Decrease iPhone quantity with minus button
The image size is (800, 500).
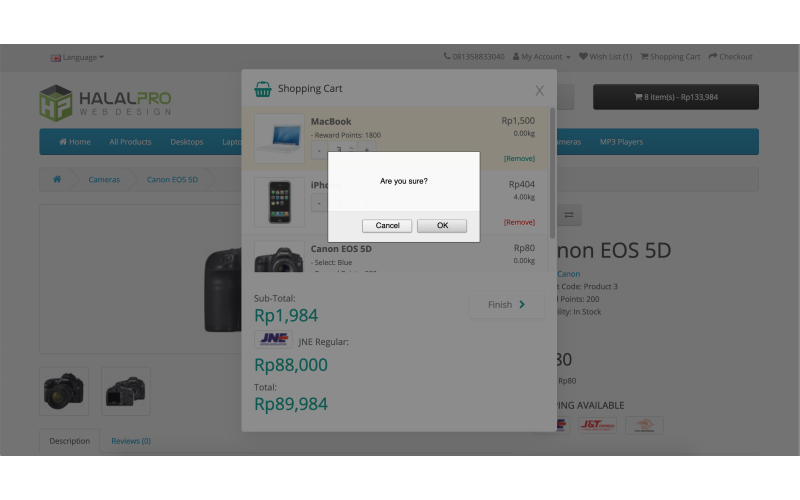(x=319, y=203)
